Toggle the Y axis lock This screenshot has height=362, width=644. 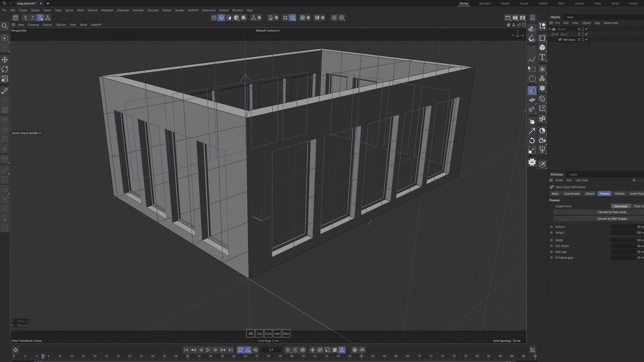[x=33, y=18]
